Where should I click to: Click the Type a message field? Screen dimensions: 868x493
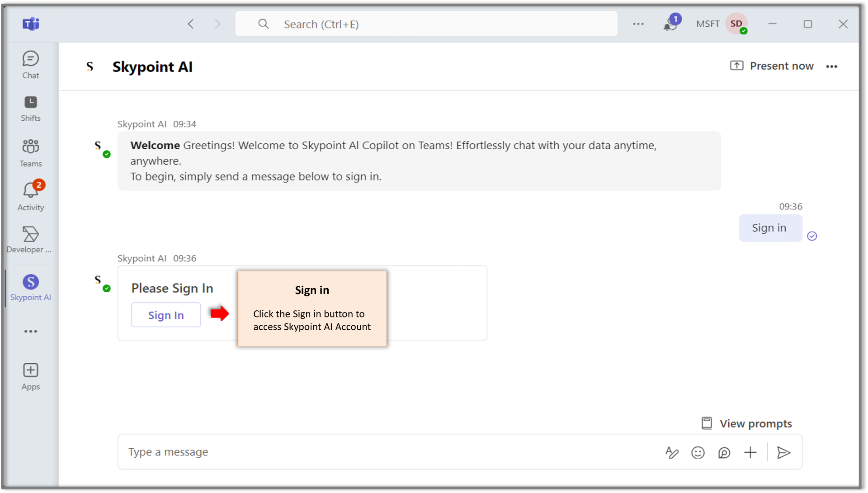pos(389,452)
